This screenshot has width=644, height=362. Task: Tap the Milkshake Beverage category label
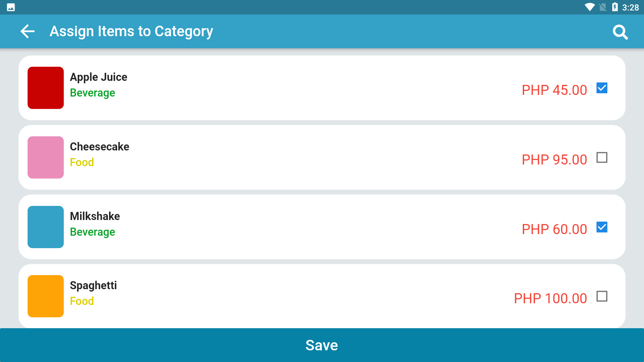pos(93,232)
